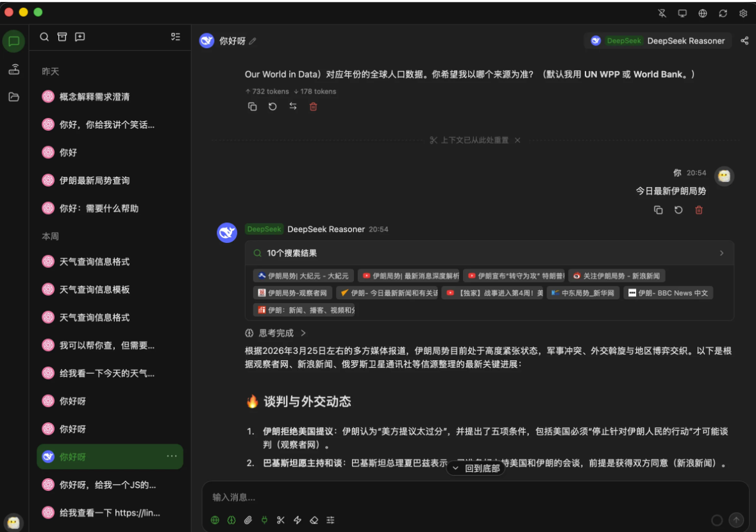Toggle the delete icon on the user message
Image resolution: width=756 pixels, height=532 pixels.
699,210
